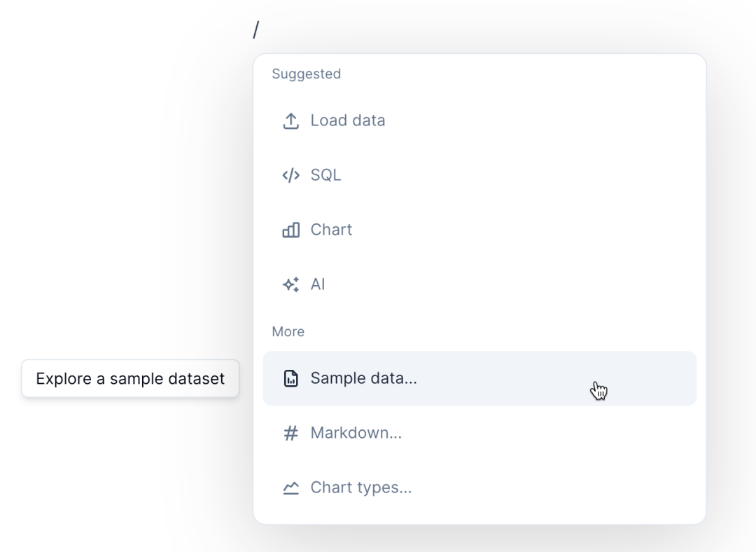Viewport: 756px width, 552px height.
Task: Pick the AI command
Action: click(x=318, y=284)
